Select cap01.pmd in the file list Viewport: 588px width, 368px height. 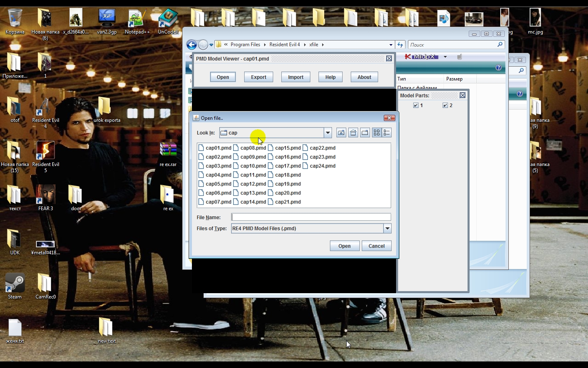[x=215, y=148]
